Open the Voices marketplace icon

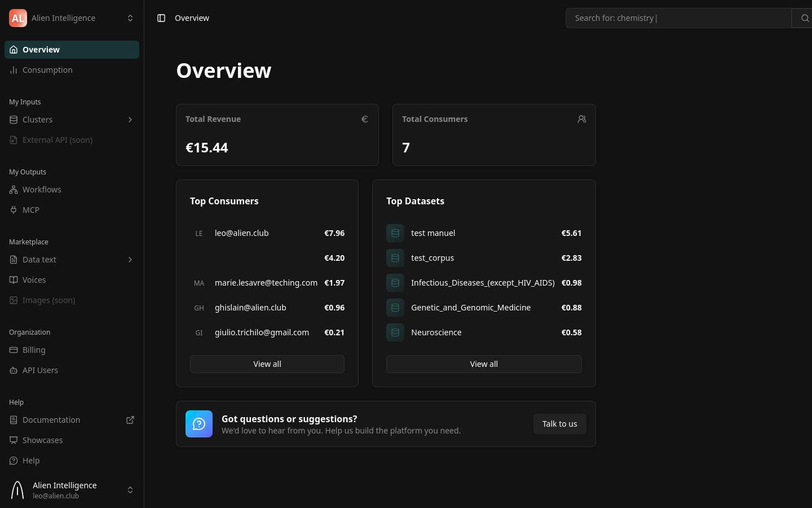point(14,280)
